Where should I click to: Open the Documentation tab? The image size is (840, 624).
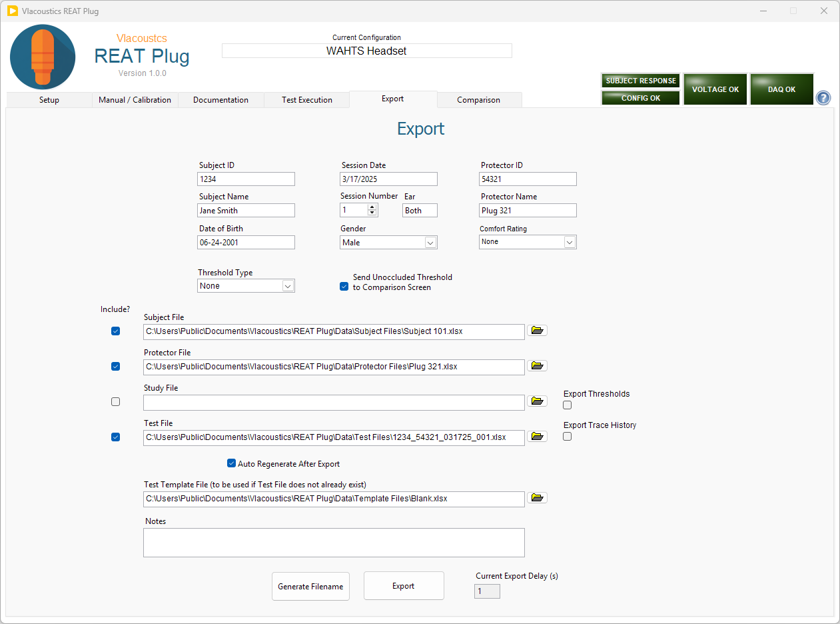tap(220, 100)
